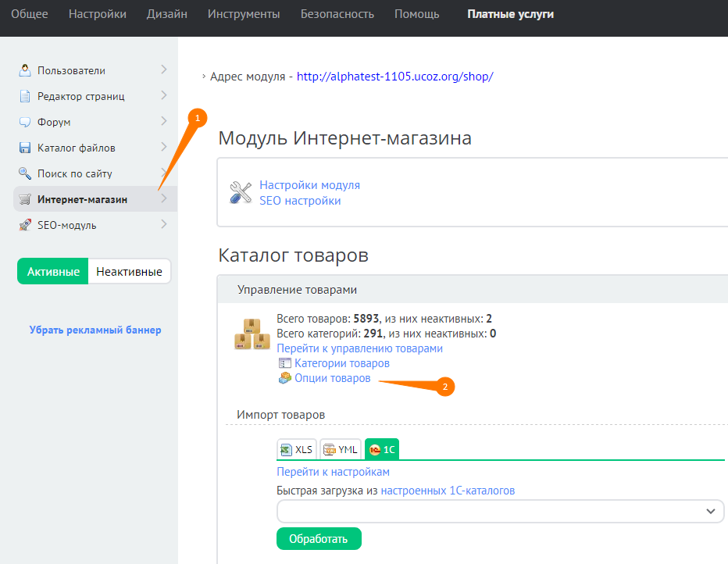Viewport: 728px width, 564px height.
Task: Select the YML import tab
Action: (x=341, y=449)
